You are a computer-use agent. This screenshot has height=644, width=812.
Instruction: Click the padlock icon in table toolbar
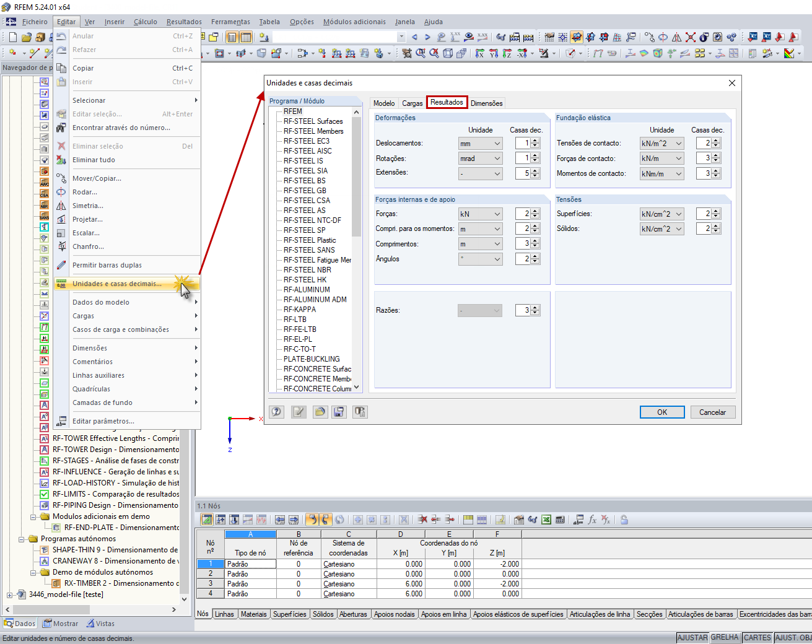[x=624, y=520]
